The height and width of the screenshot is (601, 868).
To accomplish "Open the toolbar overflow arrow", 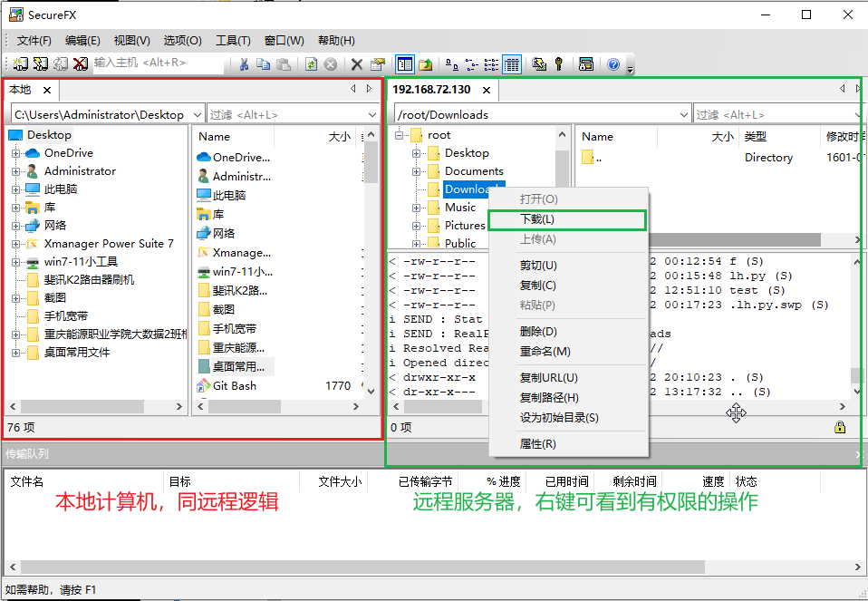I will [630, 69].
